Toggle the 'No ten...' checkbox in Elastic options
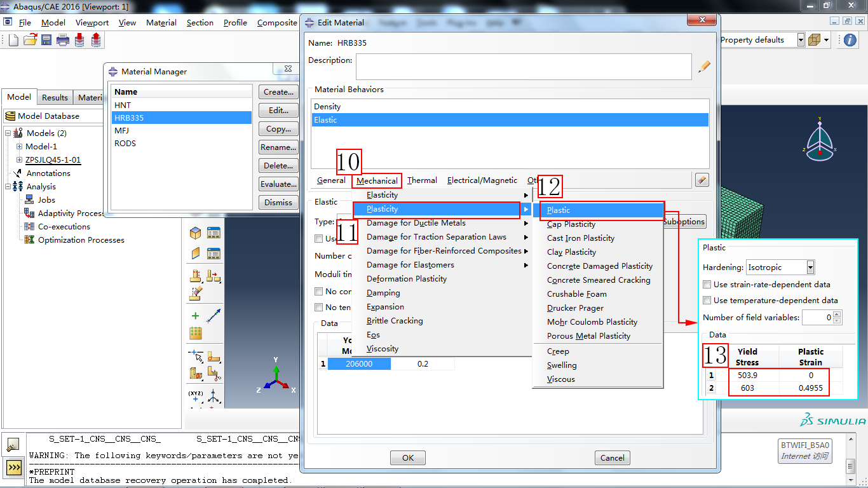Image resolution: width=868 pixels, height=488 pixels. pos(319,308)
